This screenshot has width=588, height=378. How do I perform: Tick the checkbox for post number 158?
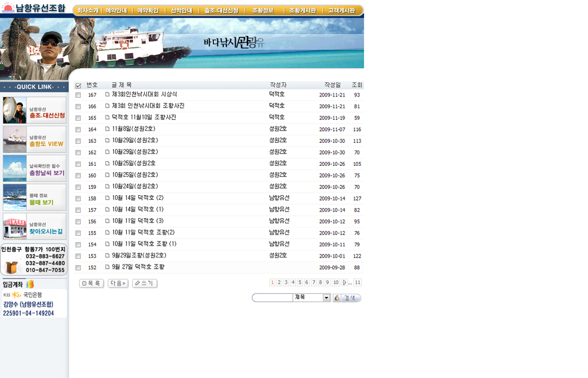point(78,199)
